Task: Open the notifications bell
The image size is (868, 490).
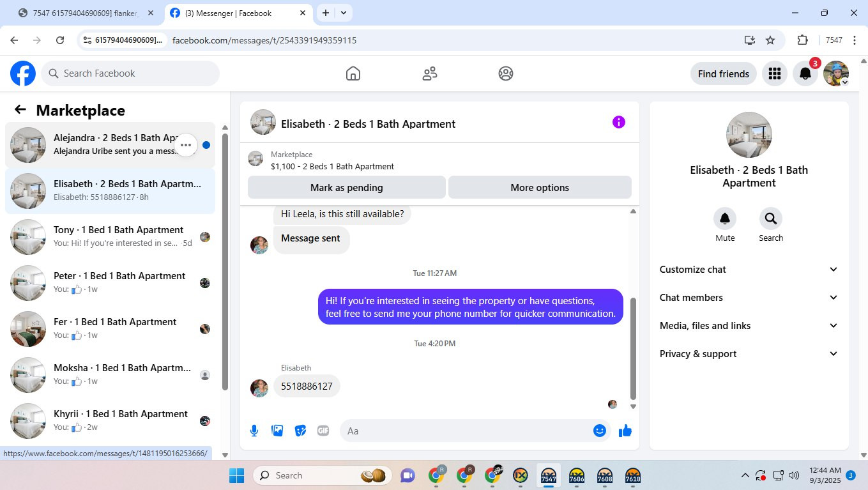Action: pyautogui.click(x=805, y=73)
